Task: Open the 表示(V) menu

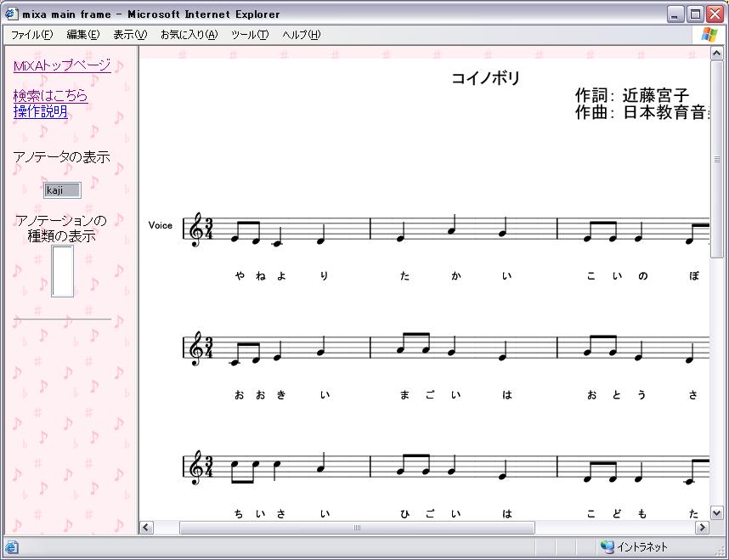Action: (130, 35)
